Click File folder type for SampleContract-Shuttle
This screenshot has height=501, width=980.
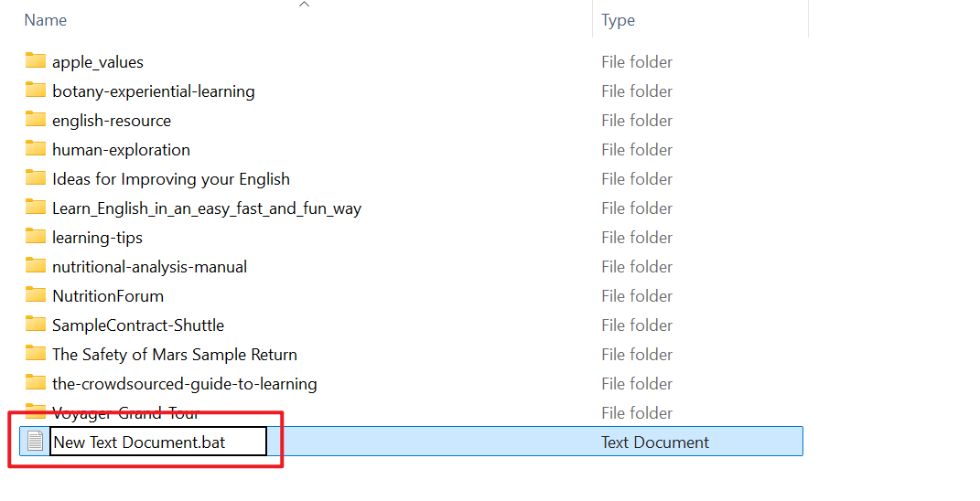point(637,325)
